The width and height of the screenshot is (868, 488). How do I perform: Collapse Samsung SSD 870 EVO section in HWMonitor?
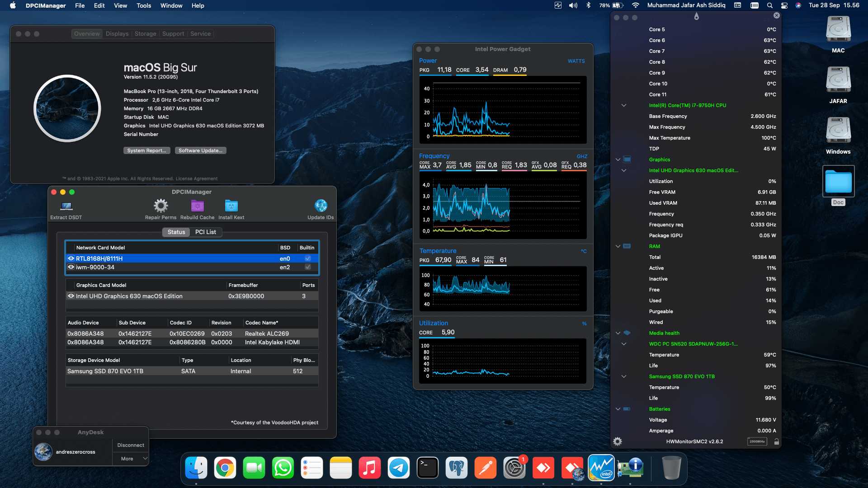624,376
